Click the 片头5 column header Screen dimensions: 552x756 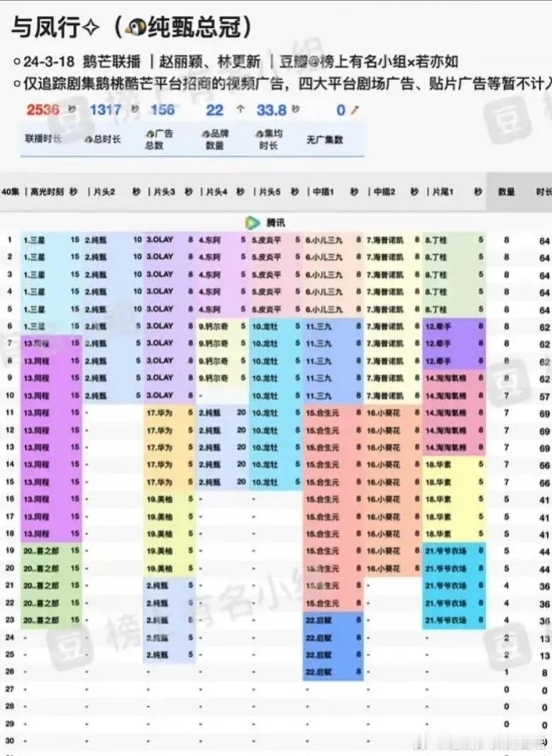(269, 192)
